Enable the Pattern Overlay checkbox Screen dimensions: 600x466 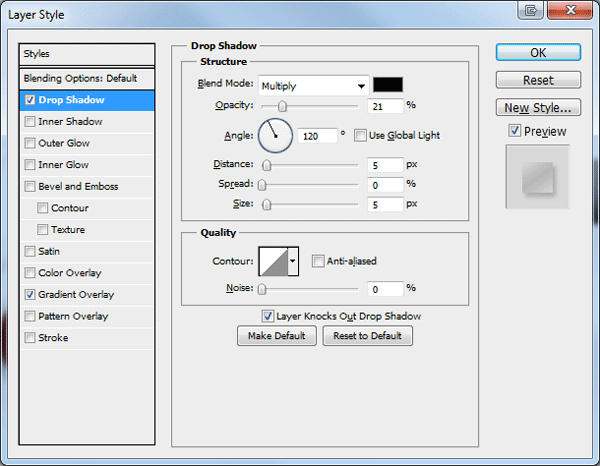[x=30, y=316]
